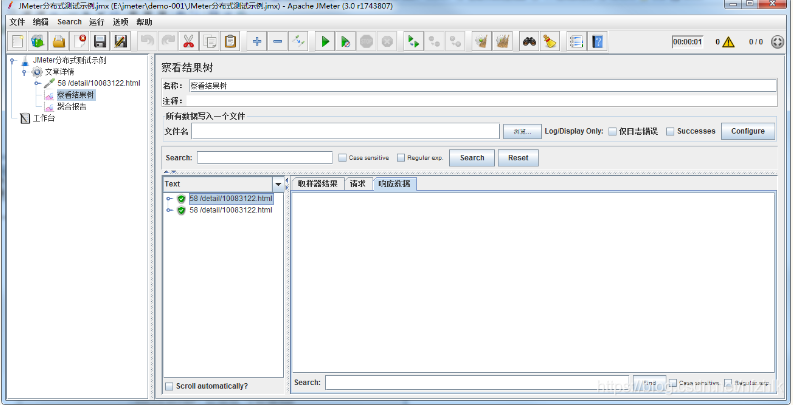Viewport: 793px width, 405px height.
Task: Open the 帮助 menu
Action: coord(144,22)
